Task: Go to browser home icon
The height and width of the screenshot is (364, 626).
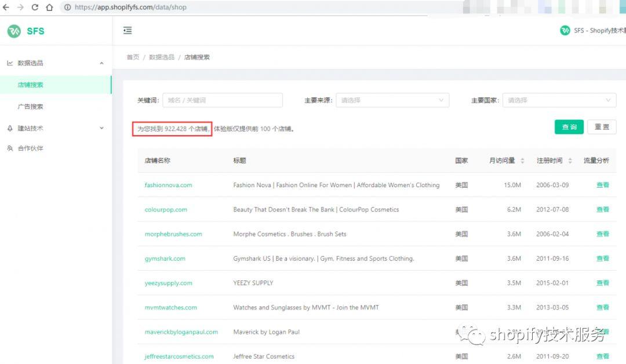Action: (x=49, y=7)
